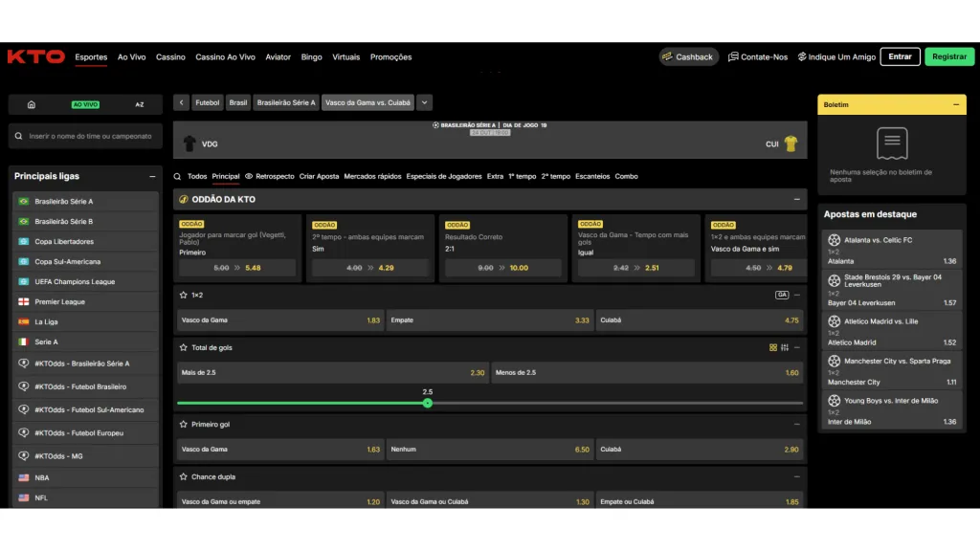This screenshot has height=551, width=980.
Task: Click the Brasileirão Série A flag icon
Action: (x=24, y=202)
